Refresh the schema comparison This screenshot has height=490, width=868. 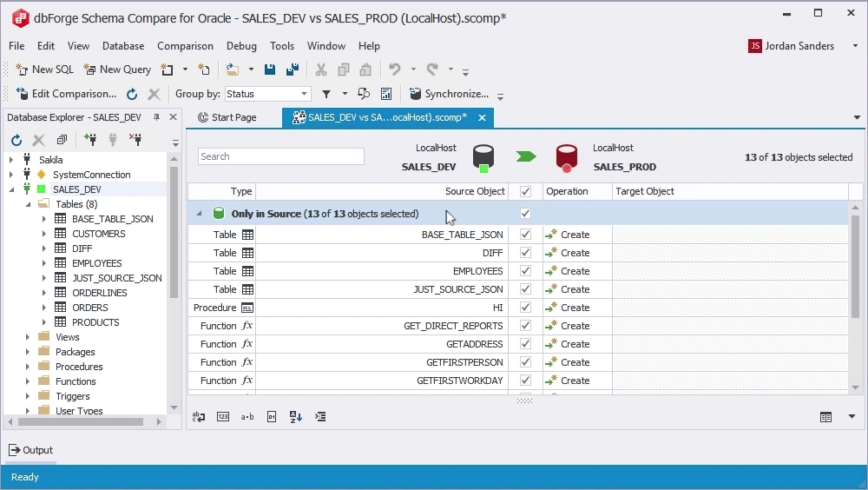(x=132, y=94)
